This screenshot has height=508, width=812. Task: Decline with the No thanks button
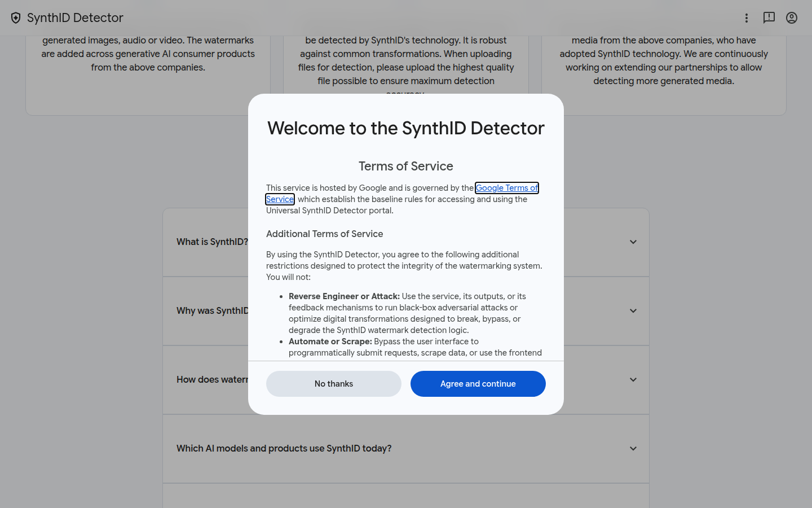tap(334, 384)
